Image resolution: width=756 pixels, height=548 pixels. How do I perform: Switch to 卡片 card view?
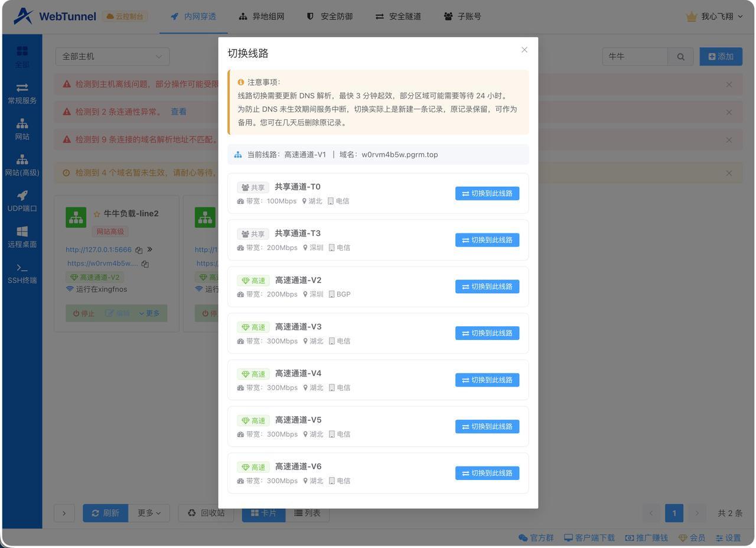[x=263, y=513]
